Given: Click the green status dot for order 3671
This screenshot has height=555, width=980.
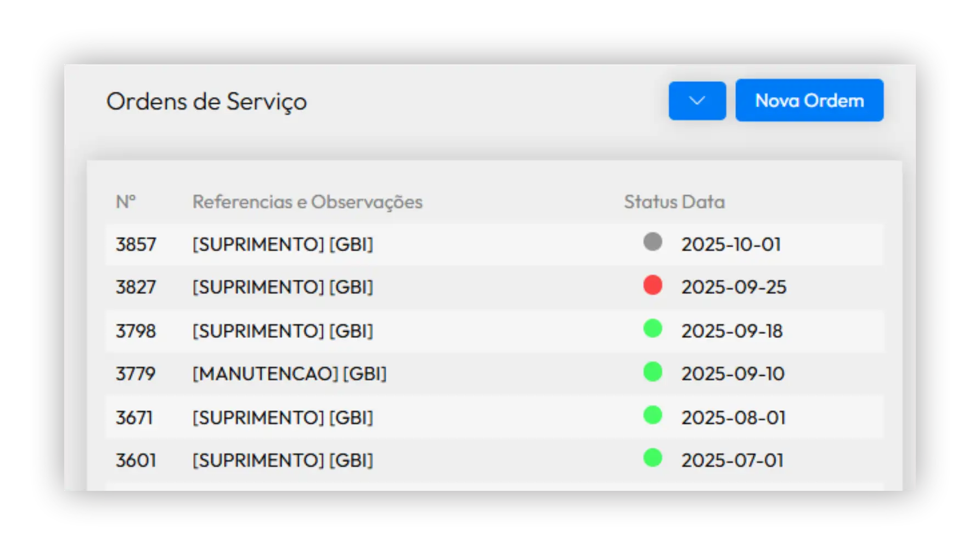Looking at the screenshot, I should tap(652, 415).
